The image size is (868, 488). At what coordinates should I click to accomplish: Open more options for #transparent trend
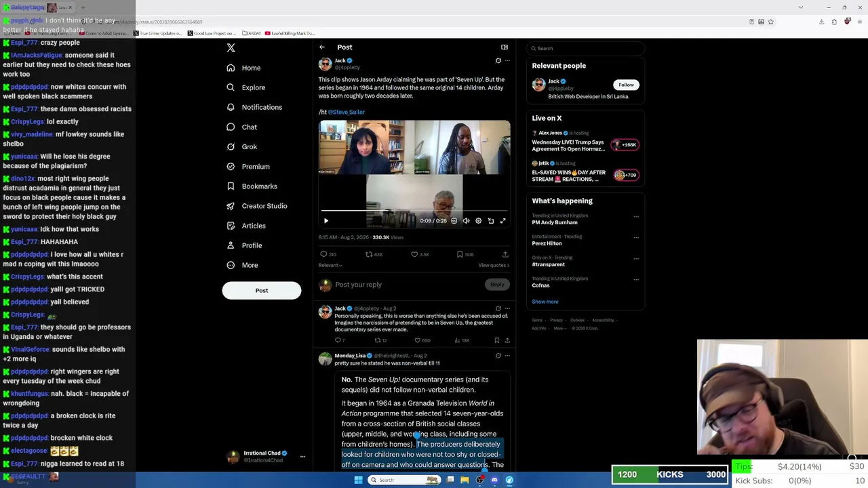pyautogui.click(x=636, y=259)
